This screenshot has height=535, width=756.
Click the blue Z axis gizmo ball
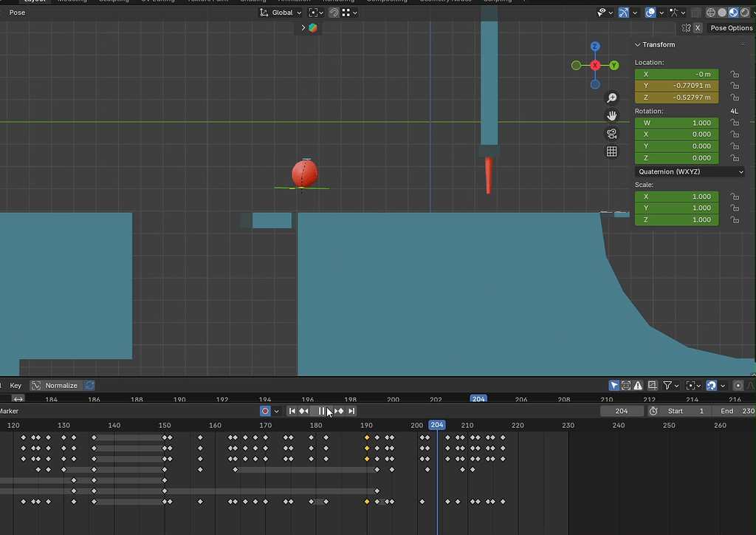pos(595,47)
